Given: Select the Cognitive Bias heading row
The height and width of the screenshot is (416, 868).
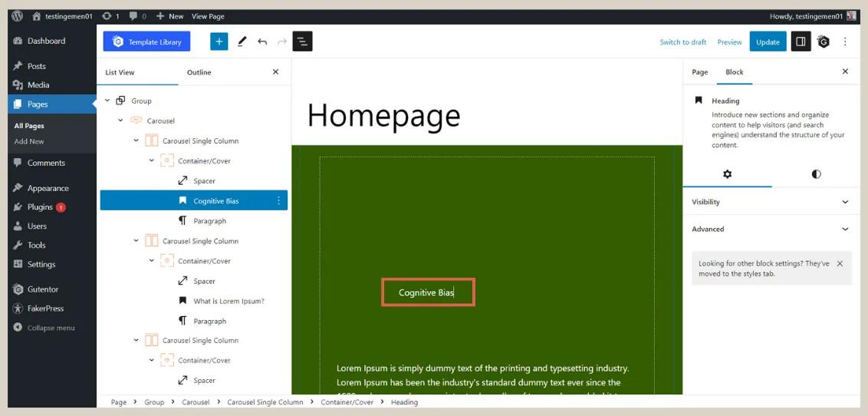Looking at the screenshot, I should (x=194, y=200).
